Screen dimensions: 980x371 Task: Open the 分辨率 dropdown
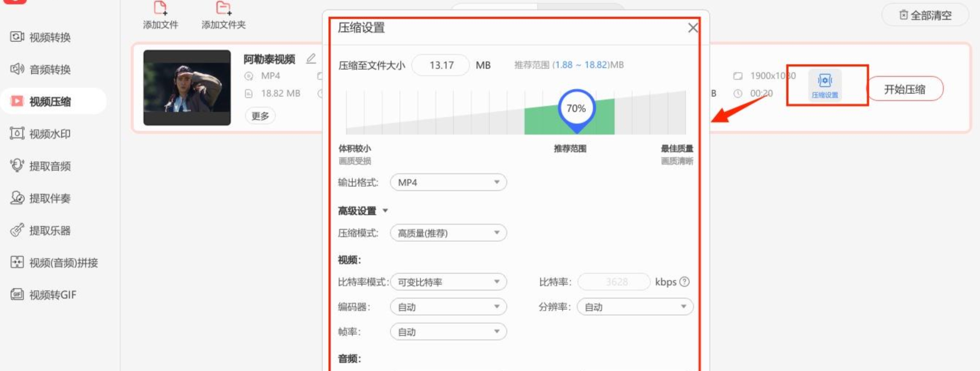[635, 307]
